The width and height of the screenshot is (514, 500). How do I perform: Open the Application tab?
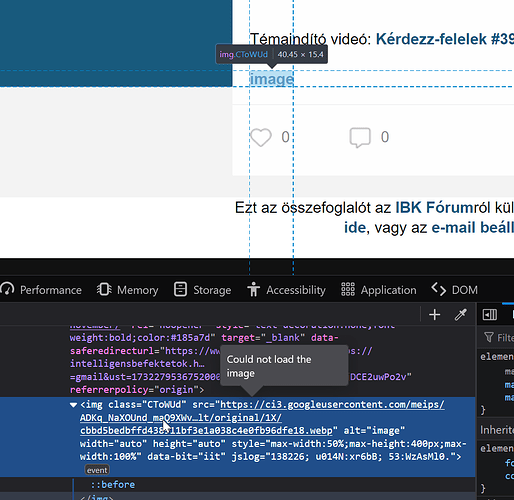[x=379, y=290]
